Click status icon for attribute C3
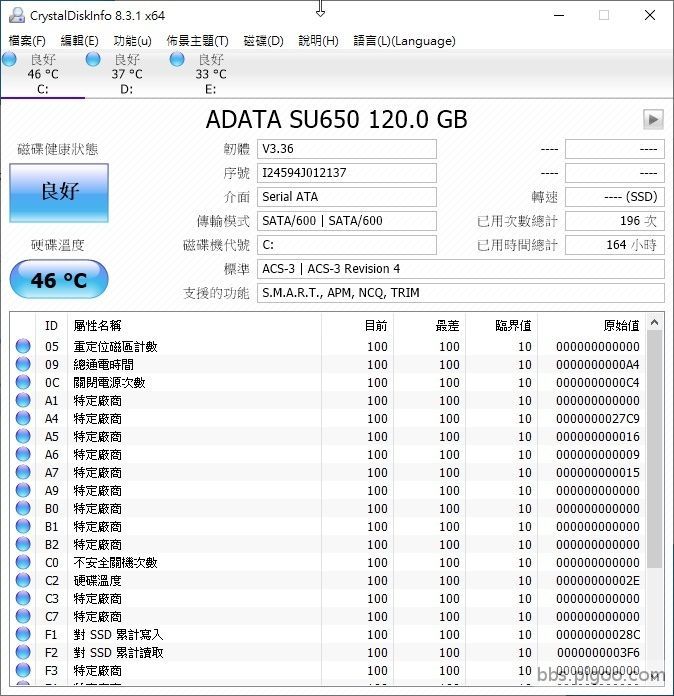 23,598
